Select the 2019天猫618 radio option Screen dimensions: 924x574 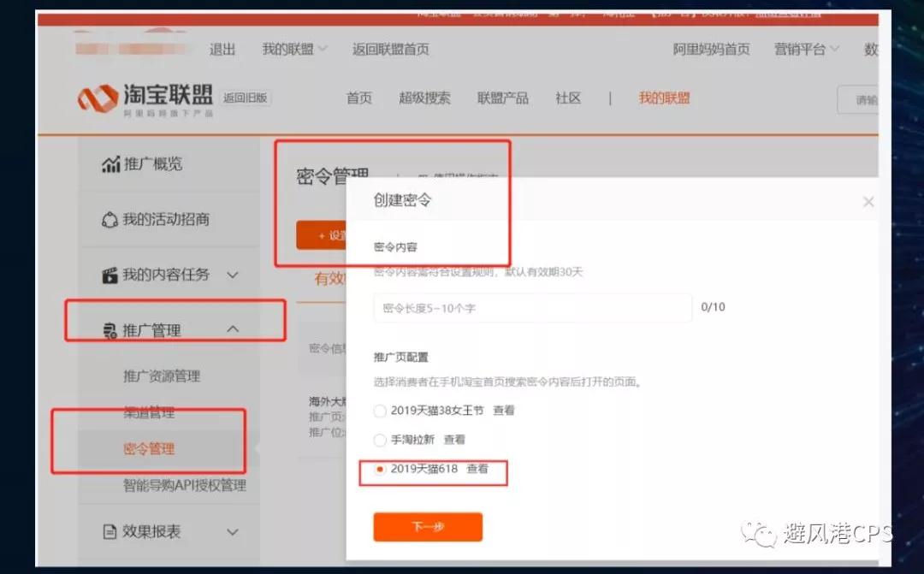pyautogui.click(x=380, y=470)
